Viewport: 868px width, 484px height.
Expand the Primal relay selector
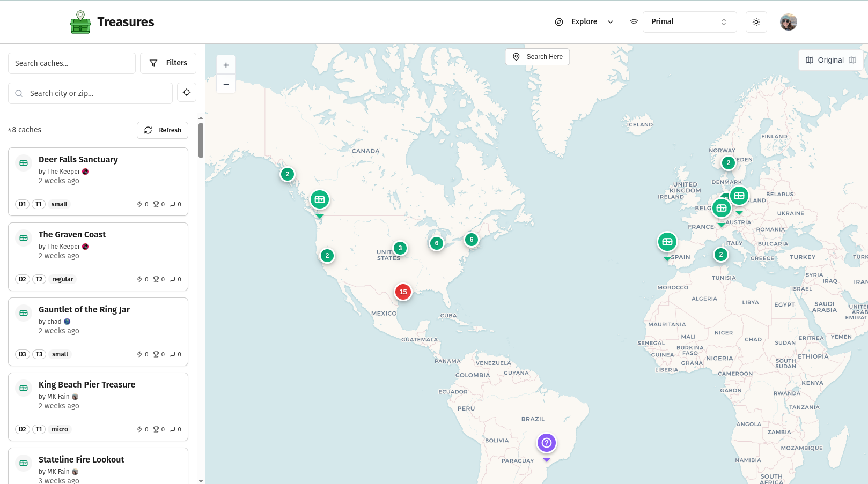[689, 22]
